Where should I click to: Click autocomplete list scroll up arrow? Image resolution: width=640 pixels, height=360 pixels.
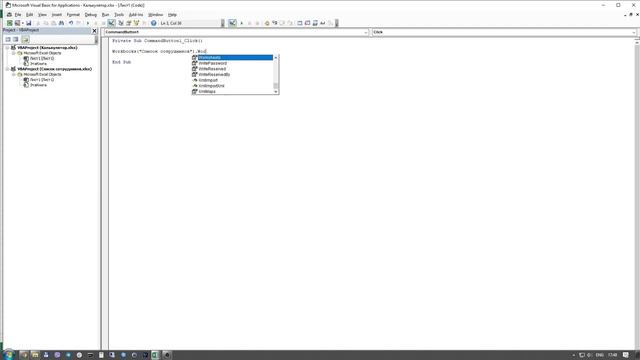click(x=276, y=58)
